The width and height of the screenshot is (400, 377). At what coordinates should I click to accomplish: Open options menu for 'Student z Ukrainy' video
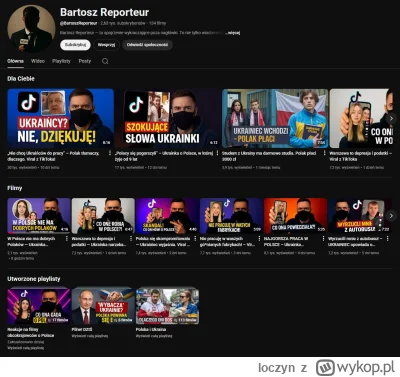point(325,153)
